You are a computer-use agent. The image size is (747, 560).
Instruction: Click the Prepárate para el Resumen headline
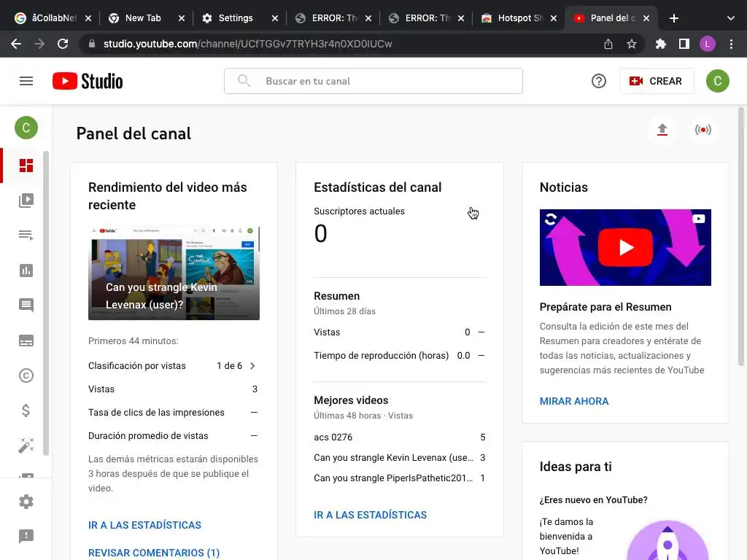(x=605, y=307)
